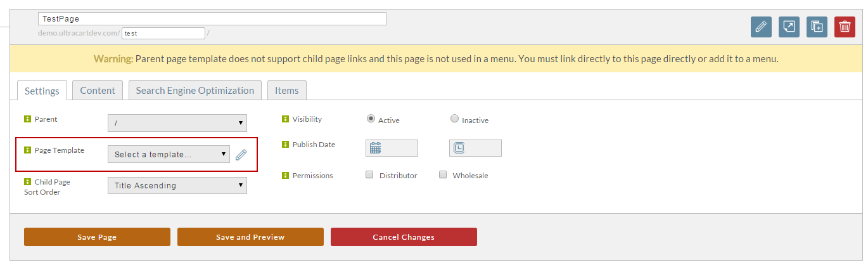Open the Parent dropdown

point(177,123)
